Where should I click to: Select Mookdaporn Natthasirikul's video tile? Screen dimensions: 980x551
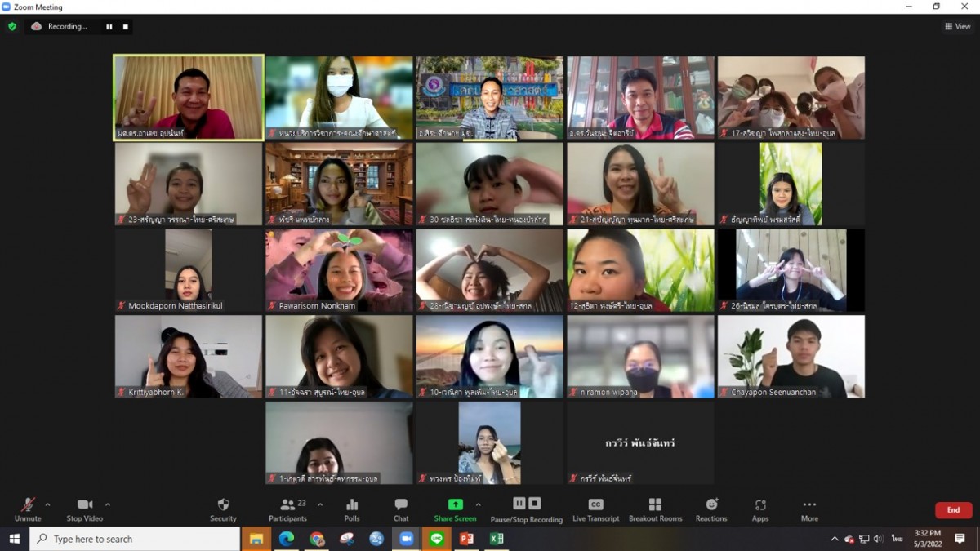[x=188, y=270]
